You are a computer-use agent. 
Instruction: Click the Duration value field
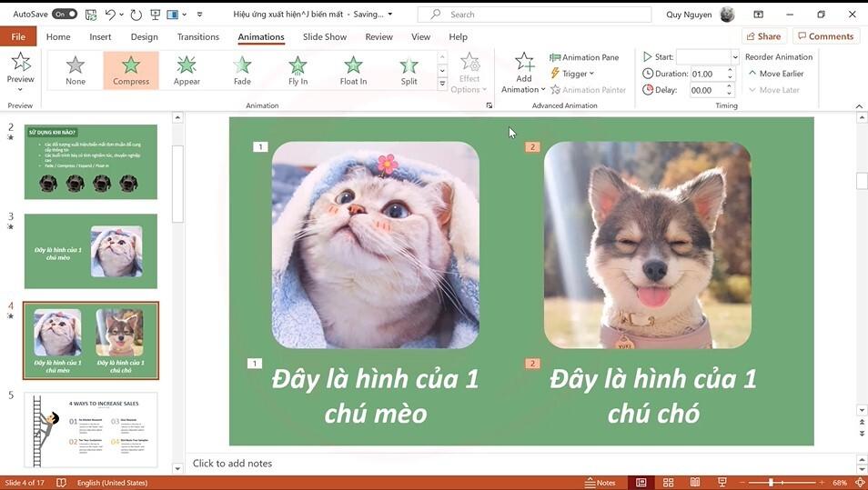707,74
